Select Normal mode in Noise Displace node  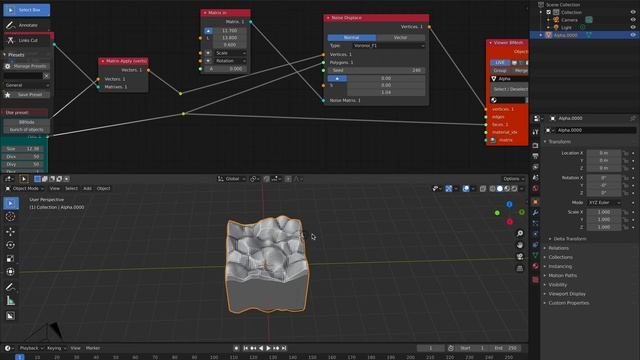pyautogui.click(x=351, y=38)
